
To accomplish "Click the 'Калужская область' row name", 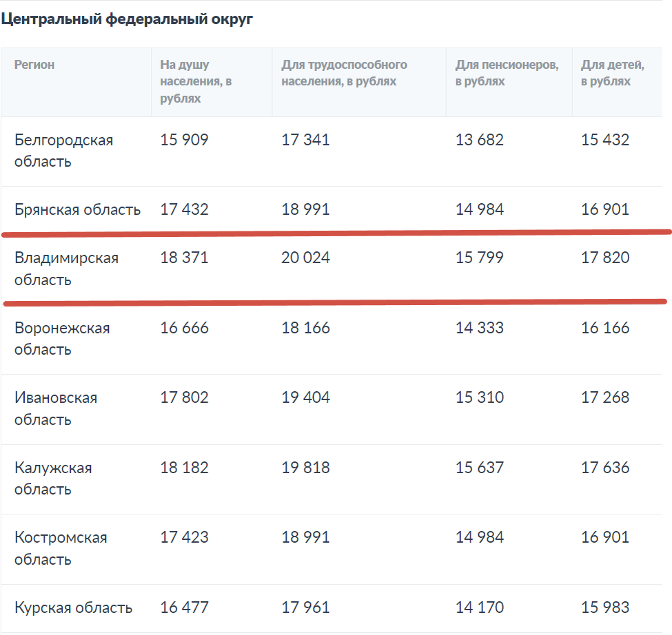I will (x=53, y=478).
